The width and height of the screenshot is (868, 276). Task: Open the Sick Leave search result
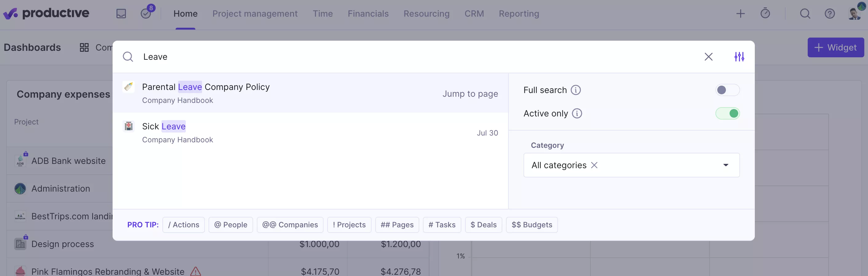click(310, 132)
